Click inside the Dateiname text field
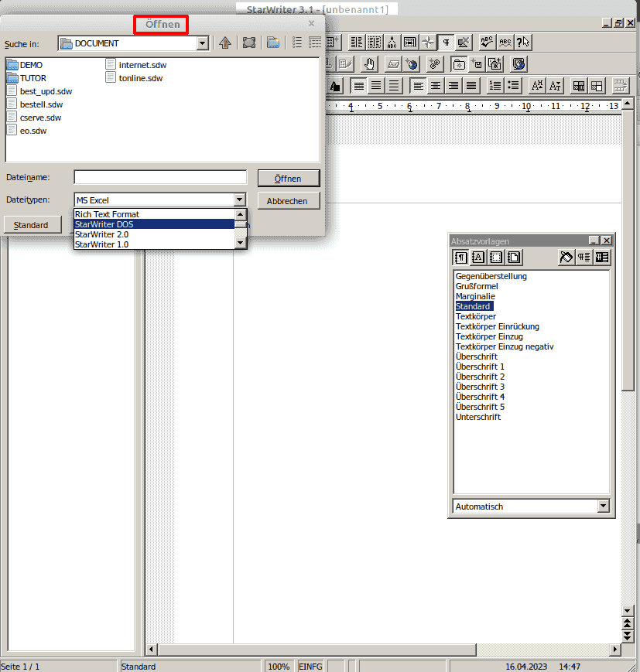Screen dimensions: 640x672 [160, 177]
